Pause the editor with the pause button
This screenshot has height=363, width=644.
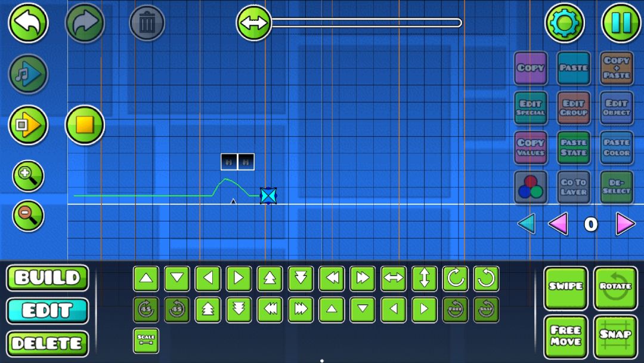[621, 23]
